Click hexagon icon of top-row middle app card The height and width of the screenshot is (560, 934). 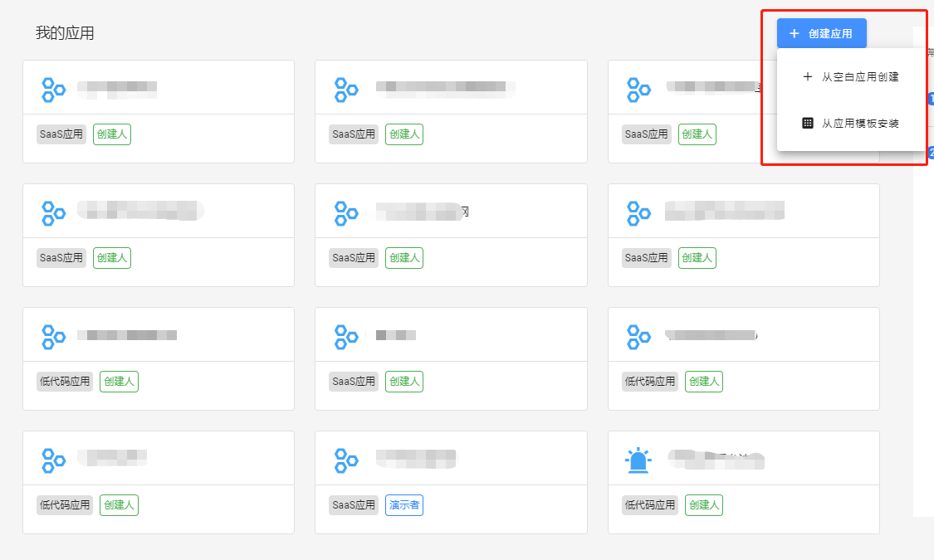click(x=345, y=90)
